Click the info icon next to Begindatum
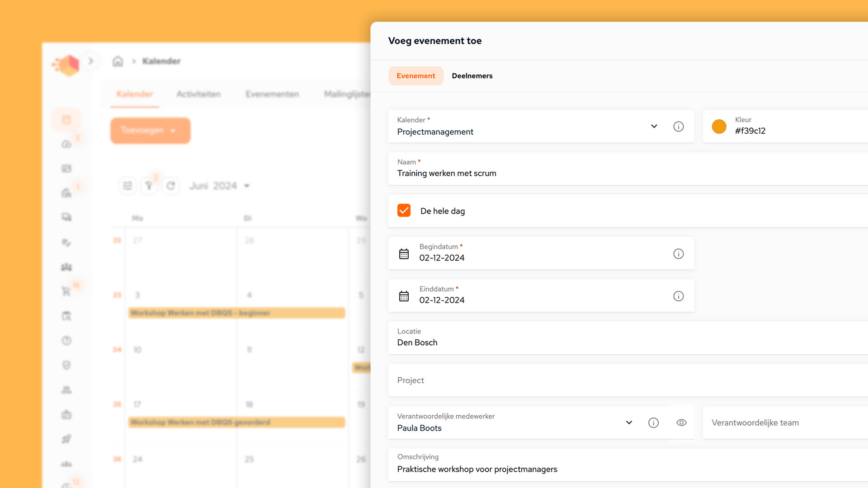 pos(678,253)
